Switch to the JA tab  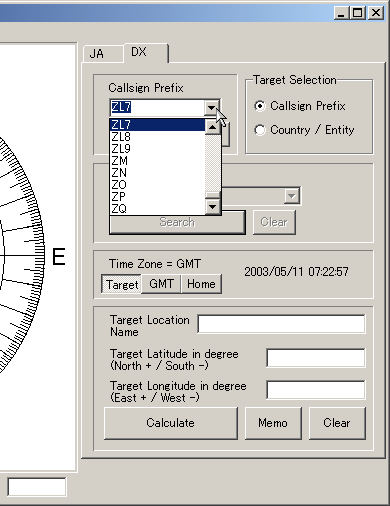tap(103, 53)
